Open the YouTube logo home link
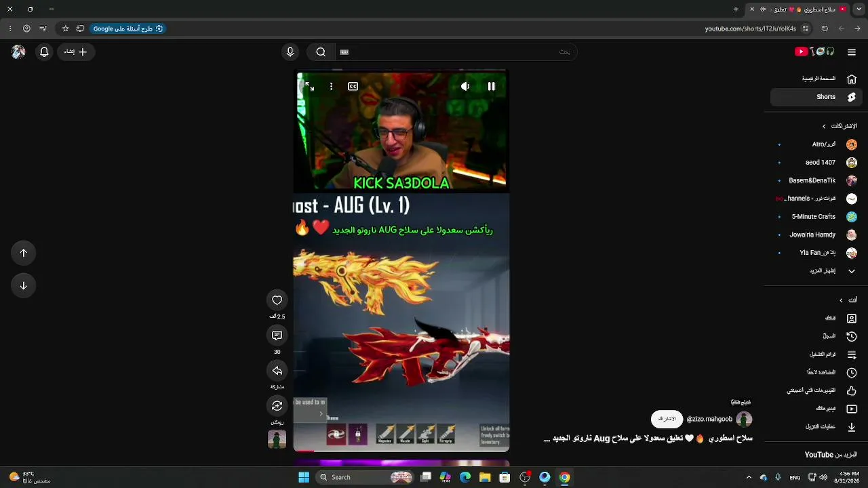Viewport: 868px width, 488px height. tap(814, 52)
